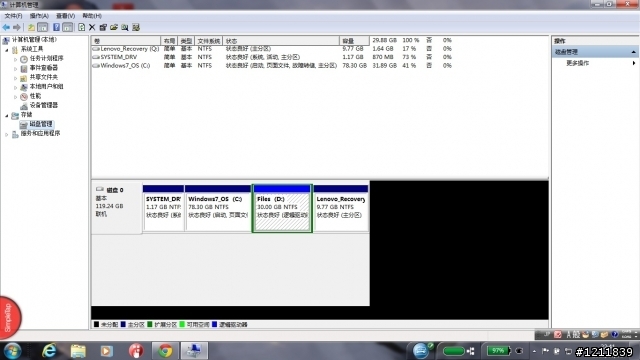Open the 查看(V) menu
Image resolution: width=640 pixels, height=360 pixels.
coord(65,16)
